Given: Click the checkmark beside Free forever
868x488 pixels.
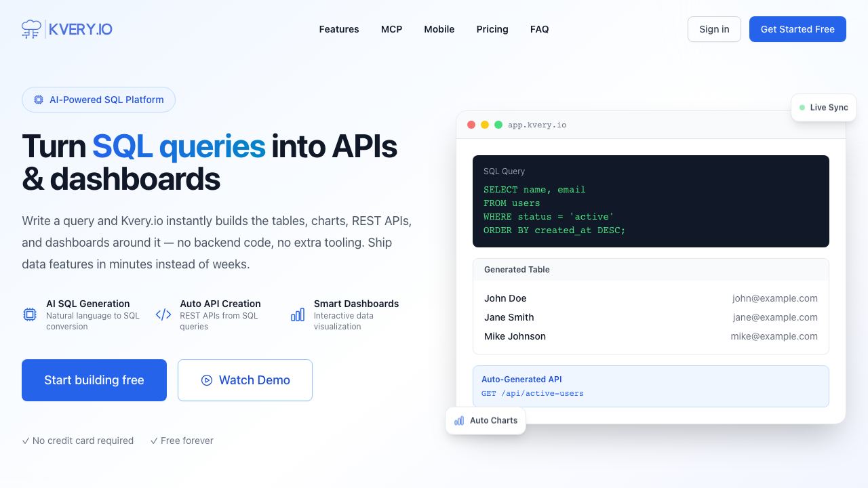Looking at the screenshot, I should pos(154,441).
